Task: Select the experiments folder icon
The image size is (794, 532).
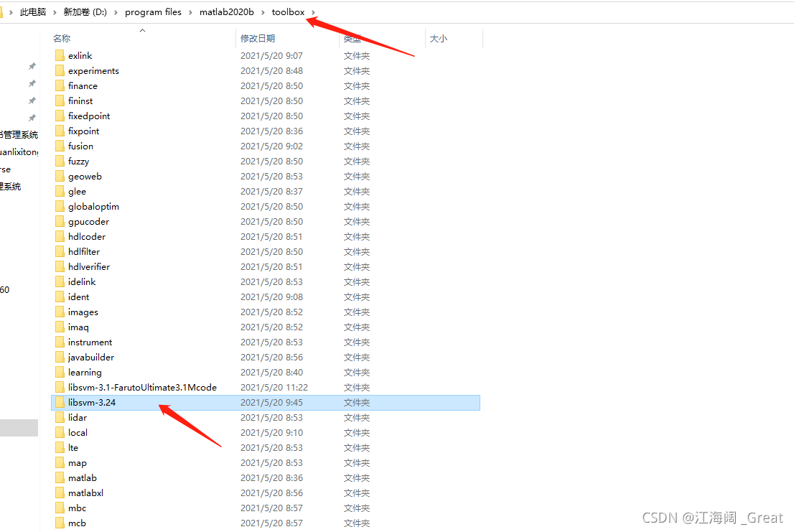Action: click(x=60, y=71)
